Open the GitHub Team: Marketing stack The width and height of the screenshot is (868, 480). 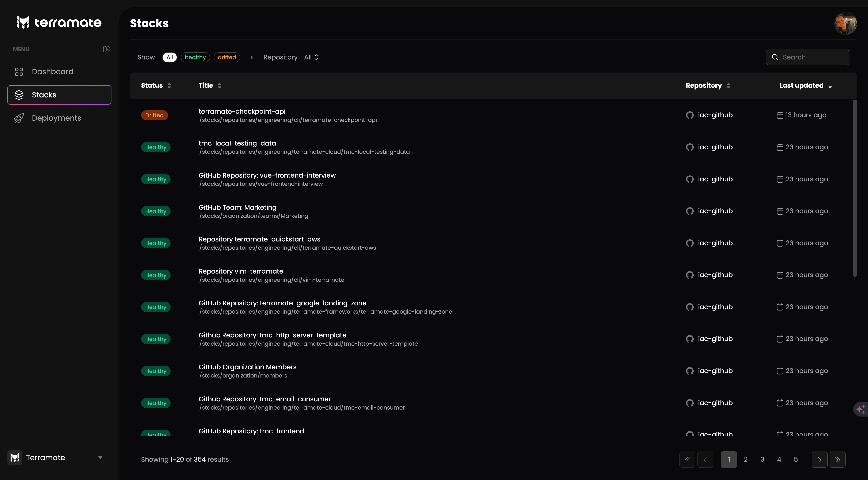pyautogui.click(x=237, y=207)
